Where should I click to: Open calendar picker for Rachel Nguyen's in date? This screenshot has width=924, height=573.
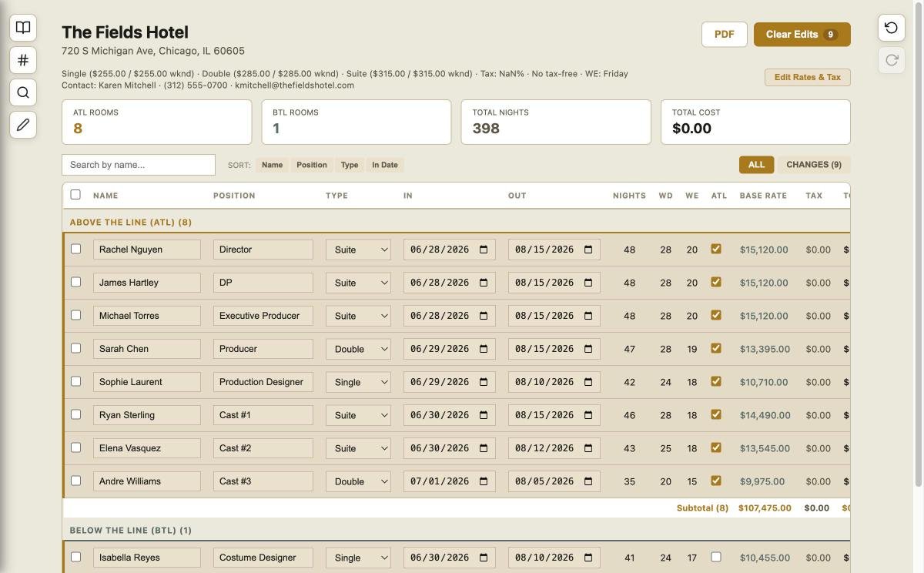coord(484,250)
